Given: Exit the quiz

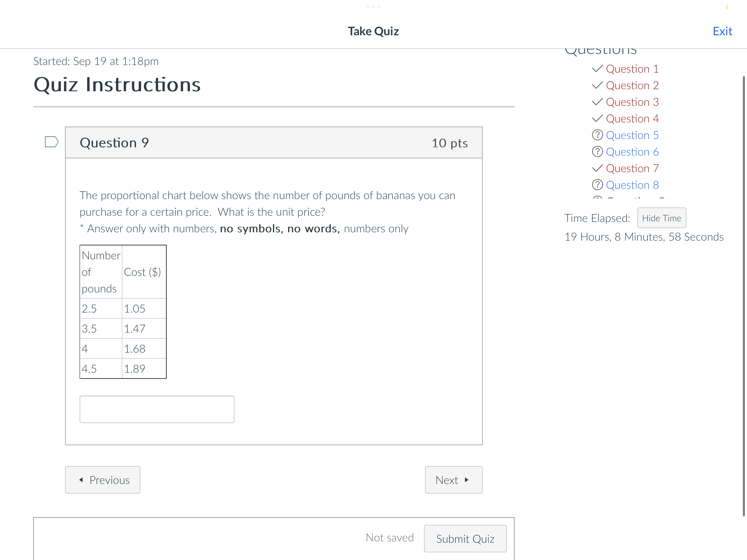Looking at the screenshot, I should tap(722, 31).
